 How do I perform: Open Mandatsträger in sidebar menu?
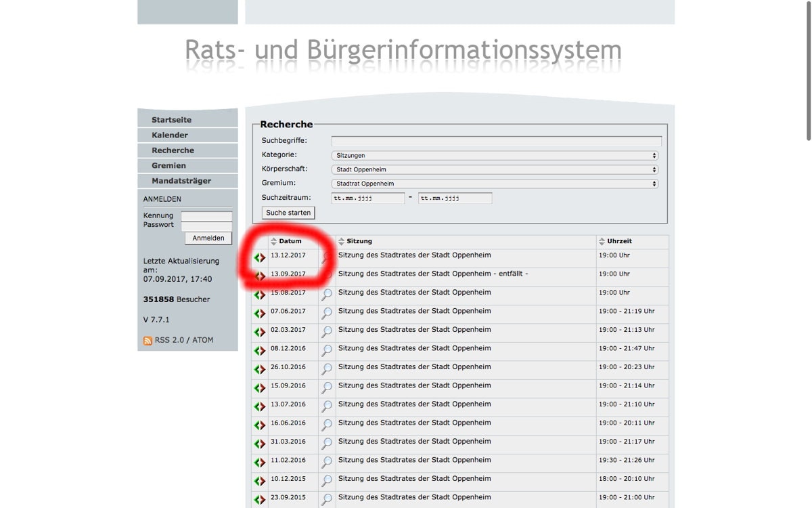(181, 181)
